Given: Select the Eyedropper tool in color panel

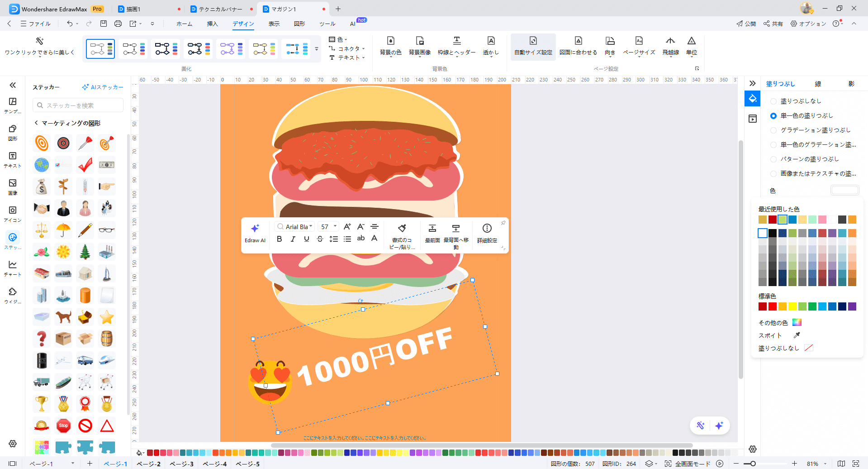Looking at the screenshot, I should point(797,335).
